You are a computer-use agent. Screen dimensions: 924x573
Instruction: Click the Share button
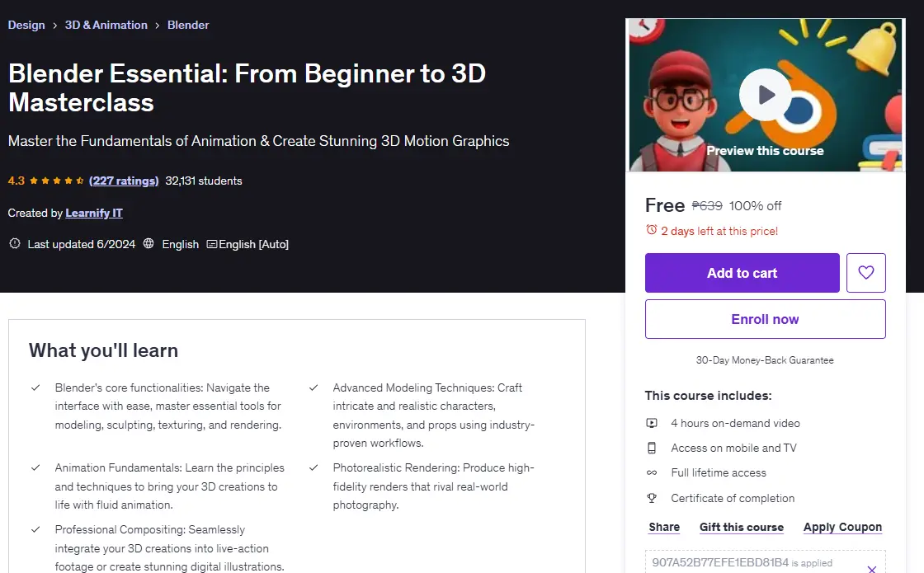tap(664, 527)
